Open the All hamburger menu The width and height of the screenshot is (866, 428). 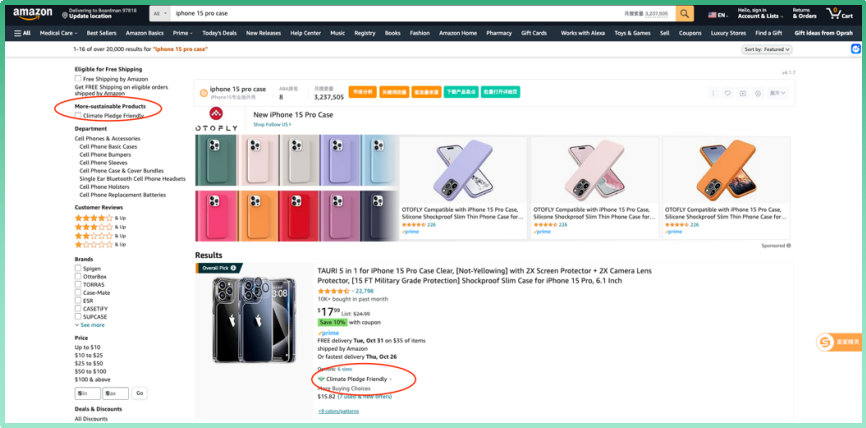pyautogui.click(x=21, y=32)
